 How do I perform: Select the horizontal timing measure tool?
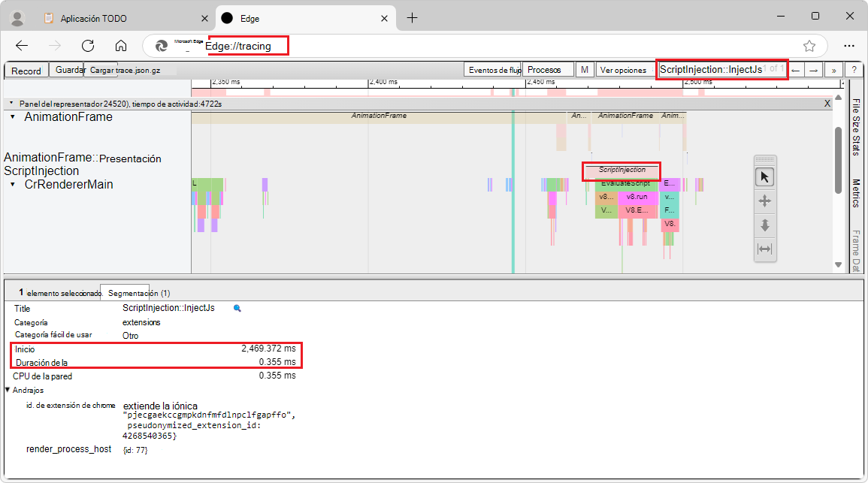tap(764, 249)
